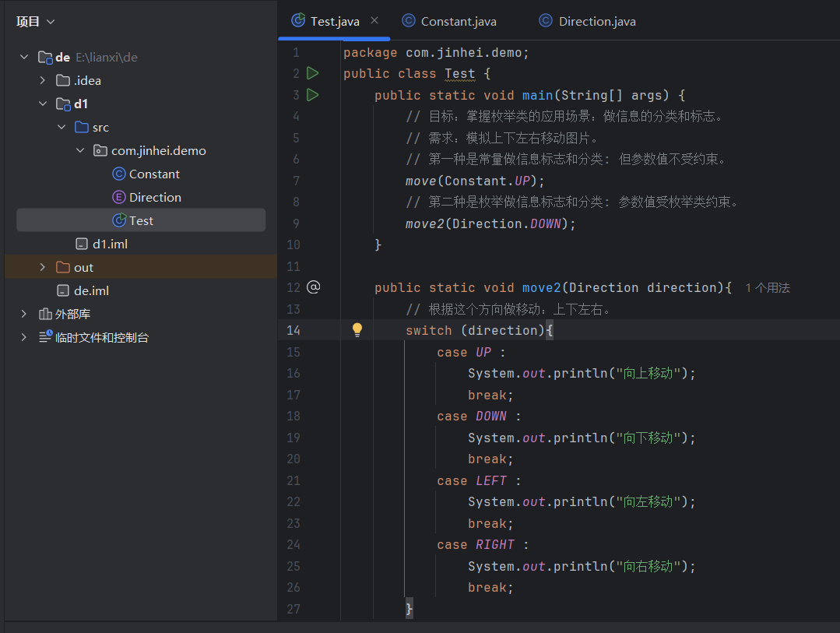Click the "向上移动" string literal
Screen dimensions: 840x633
click(x=648, y=374)
